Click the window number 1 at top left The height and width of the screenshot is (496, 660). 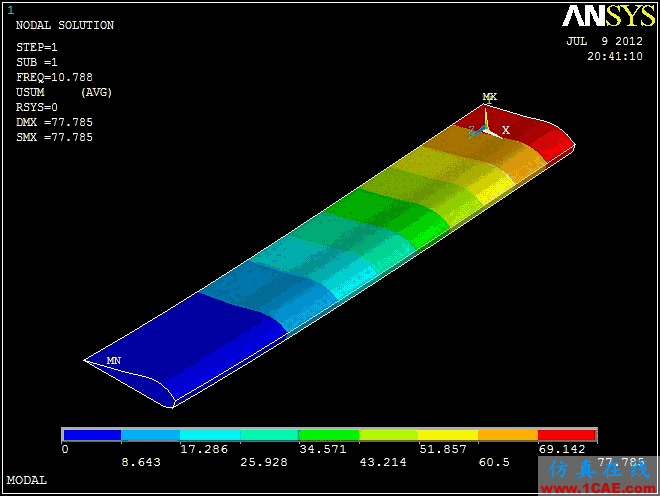pos(11,11)
